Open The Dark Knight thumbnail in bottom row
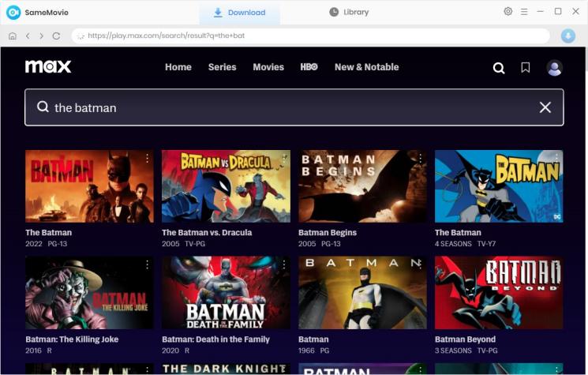 tap(226, 369)
